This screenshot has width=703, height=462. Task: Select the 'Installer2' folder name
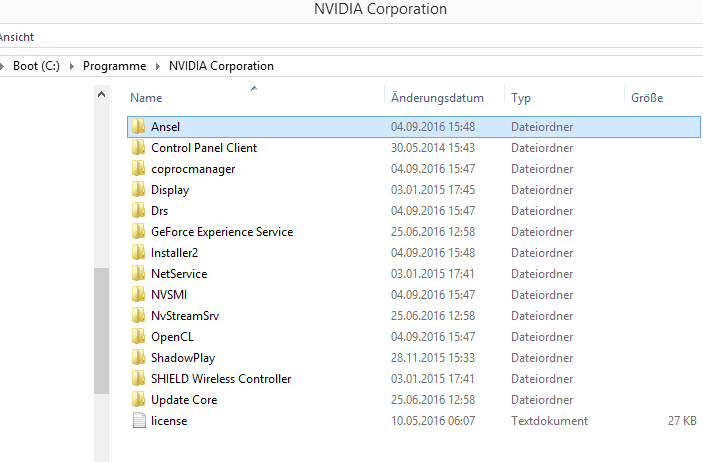click(x=174, y=253)
